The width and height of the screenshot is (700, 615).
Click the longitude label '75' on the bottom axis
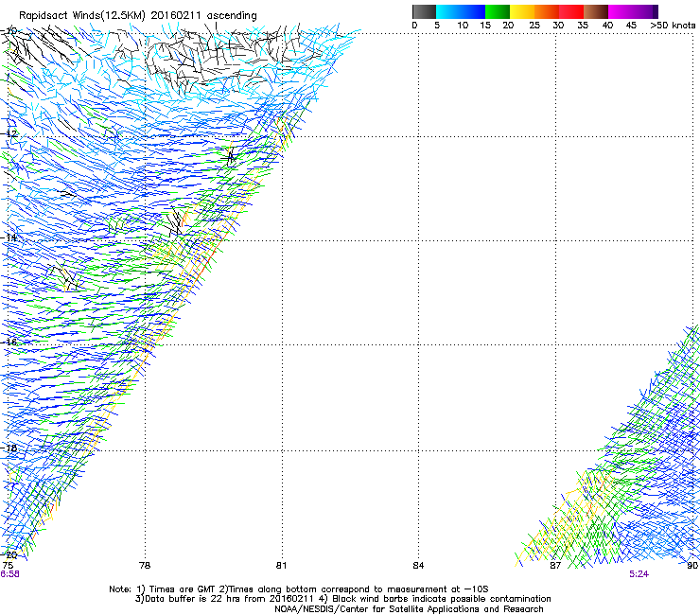coord(8,566)
